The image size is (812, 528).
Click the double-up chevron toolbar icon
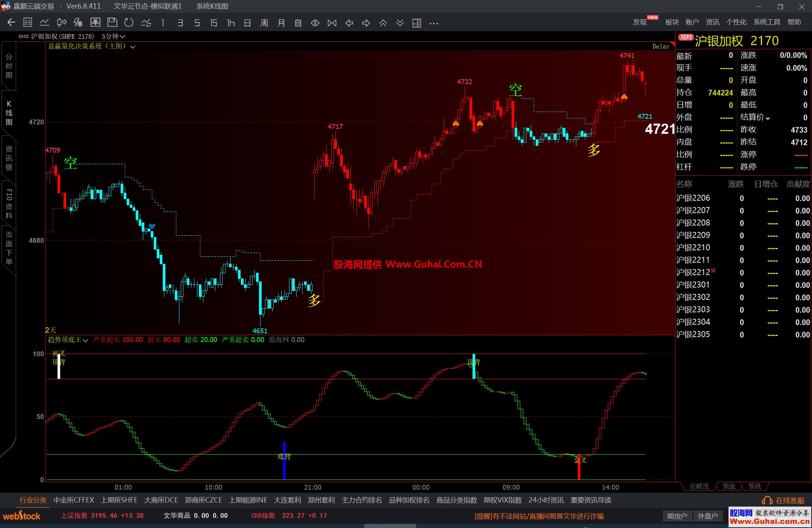point(383,23)
